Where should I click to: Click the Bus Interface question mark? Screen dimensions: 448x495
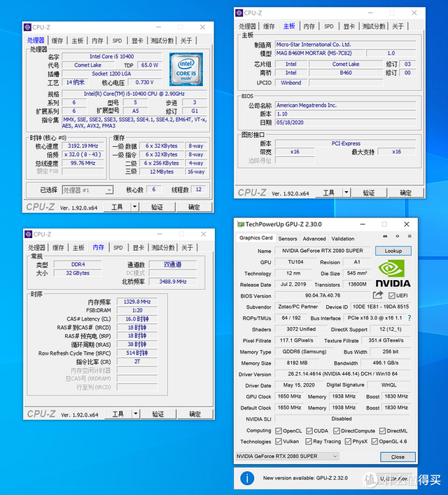409,318
